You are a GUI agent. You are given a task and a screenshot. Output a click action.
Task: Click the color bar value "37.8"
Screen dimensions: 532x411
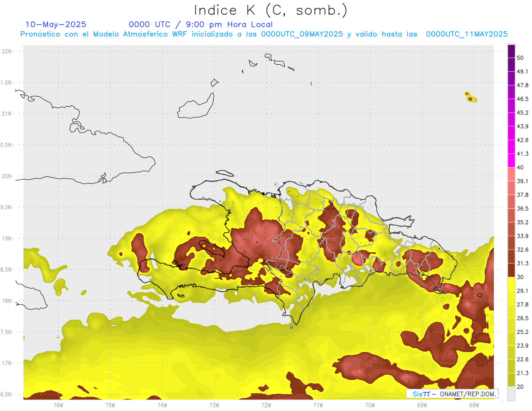(523, 195)
